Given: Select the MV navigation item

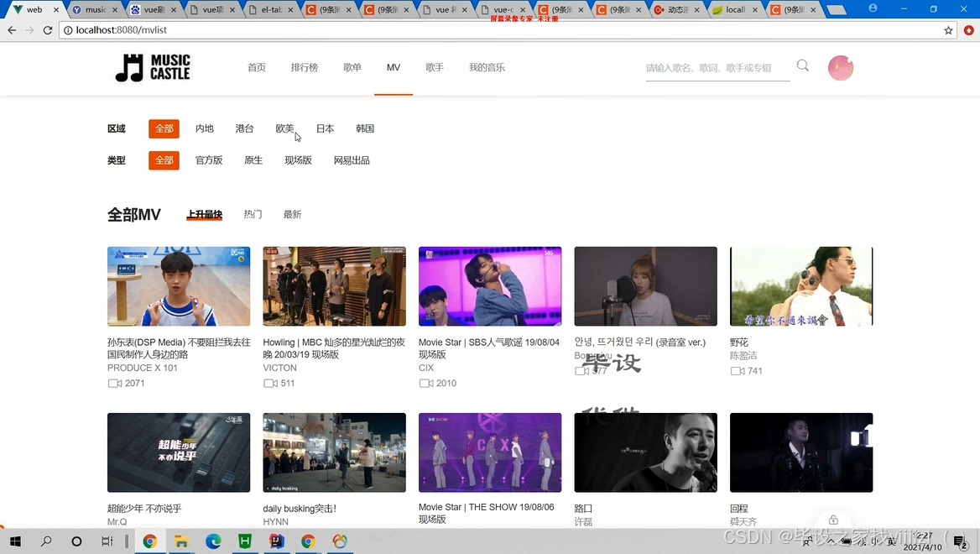Looking at the screenshot, I should [394, 67].
